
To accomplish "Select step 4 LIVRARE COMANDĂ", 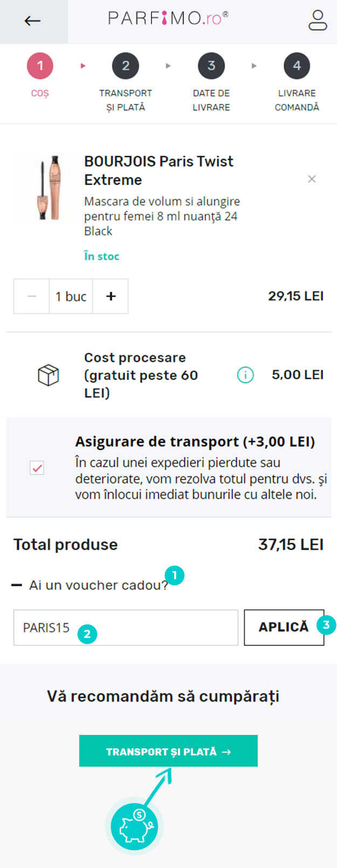I will (x=297, y=82).
